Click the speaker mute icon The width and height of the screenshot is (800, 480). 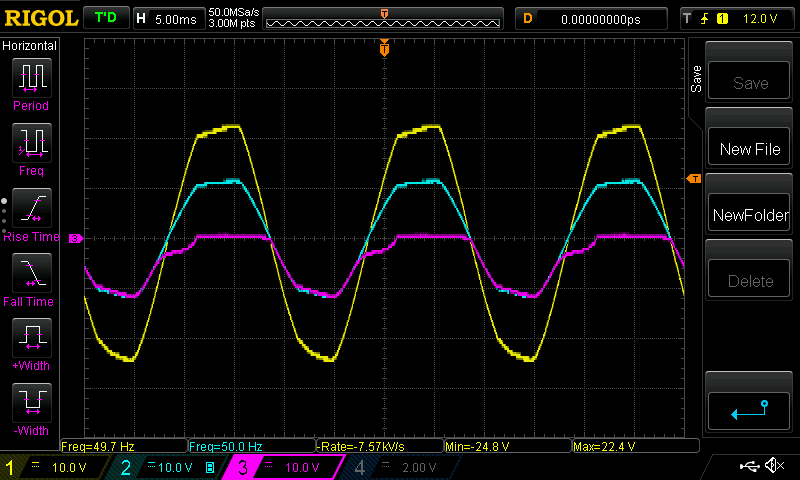(773, 466)
